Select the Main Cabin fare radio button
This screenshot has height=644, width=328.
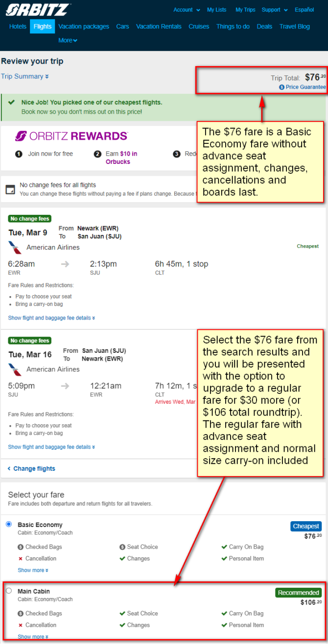click(9, 591)
